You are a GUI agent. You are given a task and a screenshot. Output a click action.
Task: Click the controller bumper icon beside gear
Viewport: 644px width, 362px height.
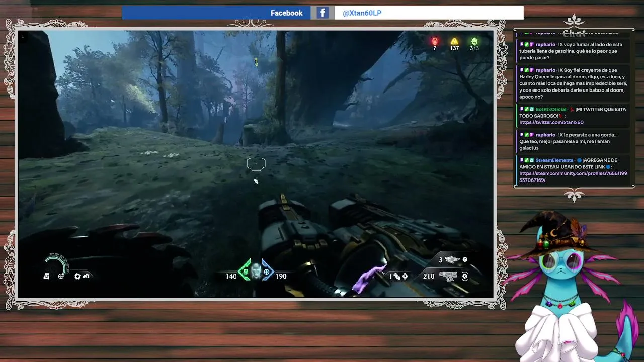[x=86, y=276]
